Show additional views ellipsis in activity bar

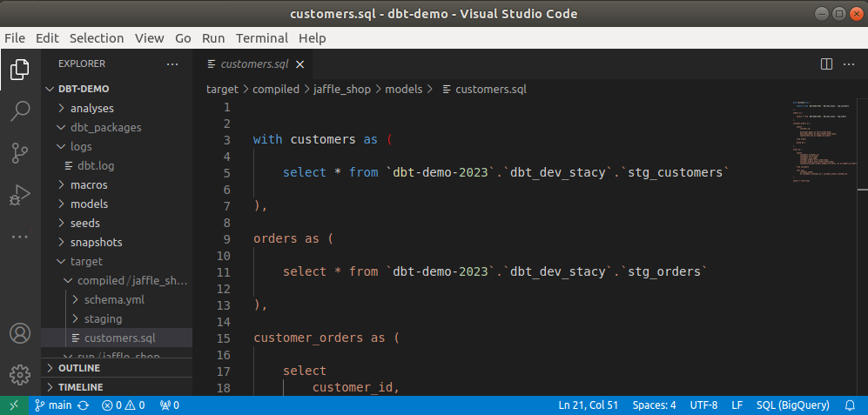(x=20, y=237)
